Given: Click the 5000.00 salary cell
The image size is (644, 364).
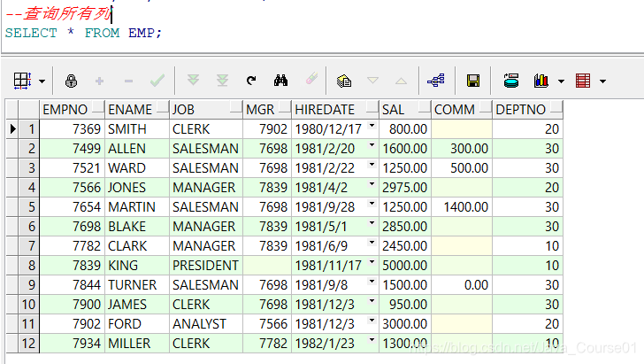Looking at the screenshot, I should click(x=405, y=266).
